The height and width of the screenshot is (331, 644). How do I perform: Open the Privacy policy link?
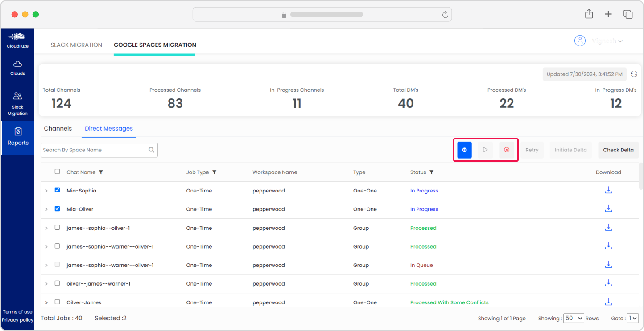click(18, 320)
